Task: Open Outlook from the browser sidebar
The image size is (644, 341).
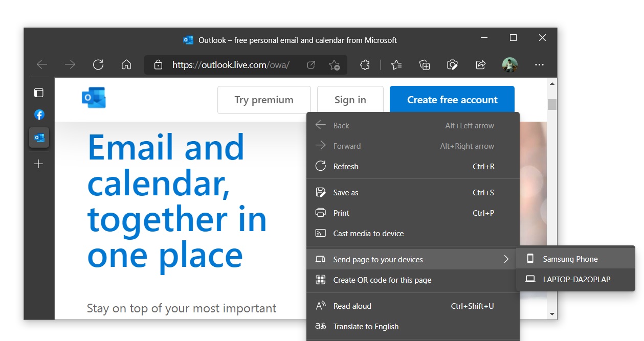Action: [x=39, y=138]
